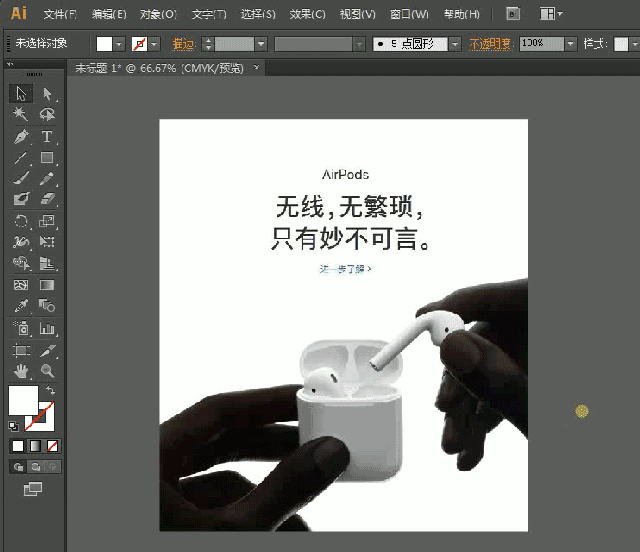Enable Draw Normal mode
The height and width of the screenshot is (552, 640).
point(18,466)
